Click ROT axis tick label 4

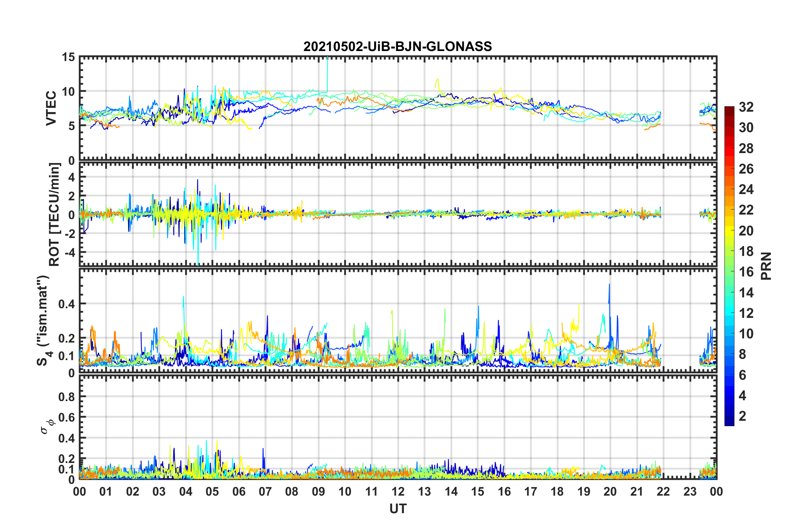point(72,178)
